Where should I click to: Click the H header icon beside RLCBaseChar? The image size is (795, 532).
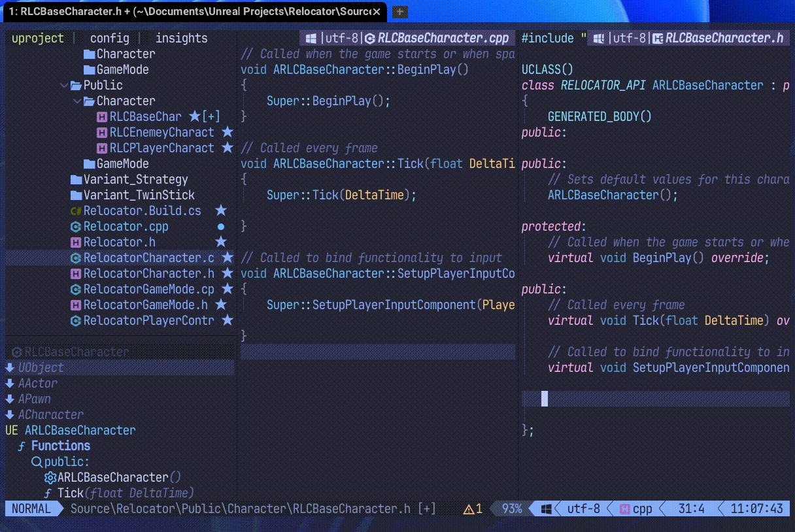pyautogui.click(x=102, y=116)
